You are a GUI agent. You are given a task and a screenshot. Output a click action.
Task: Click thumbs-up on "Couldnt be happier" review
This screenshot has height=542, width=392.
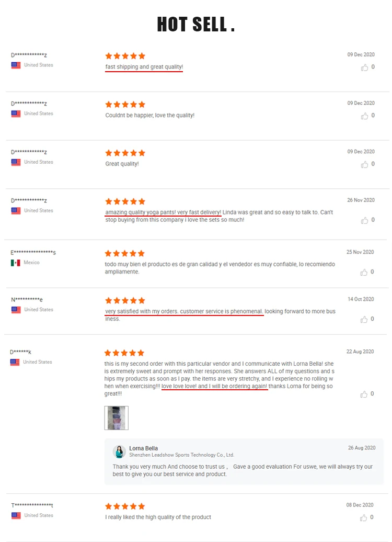364,116
